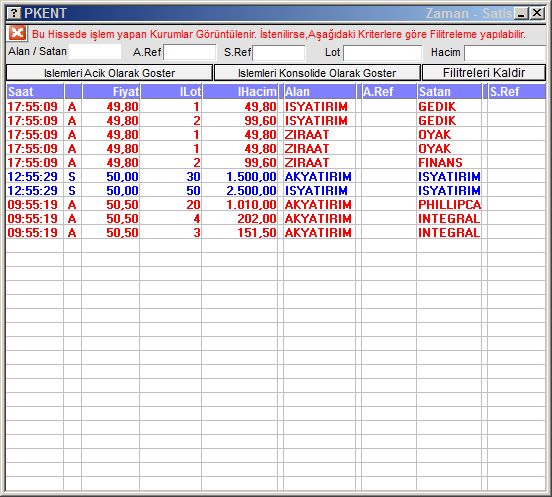Click seller FINANS in the table

click(440, 163)
